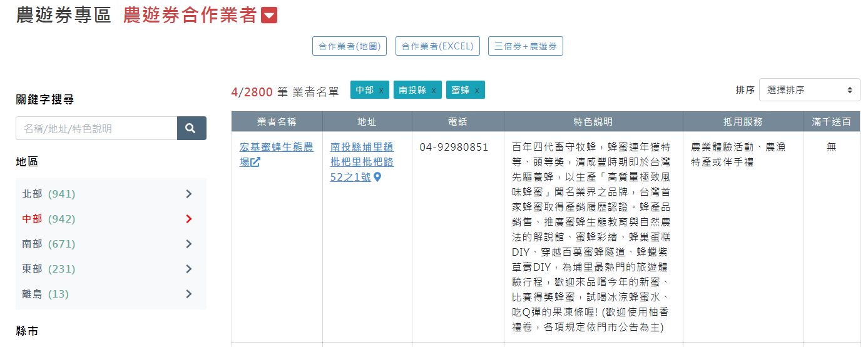Expand the 離島 region chevron
The height and width of the screenshot is (347, 868).
188,294
